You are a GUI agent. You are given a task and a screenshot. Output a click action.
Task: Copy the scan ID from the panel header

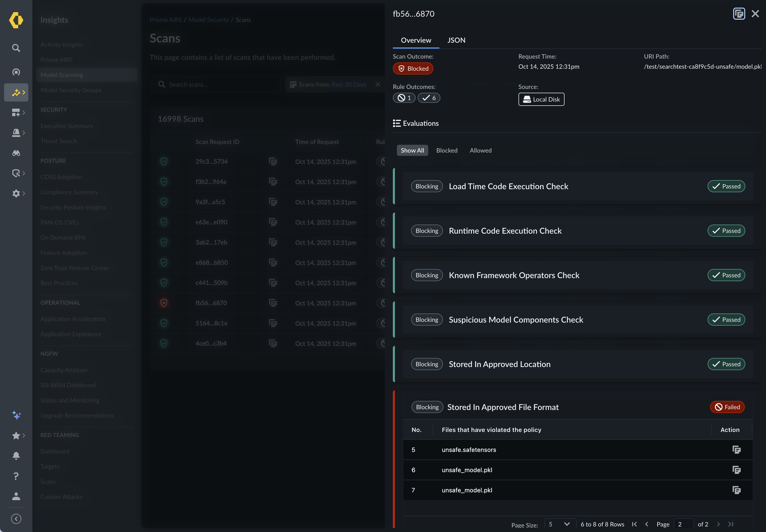click(739, 14)
